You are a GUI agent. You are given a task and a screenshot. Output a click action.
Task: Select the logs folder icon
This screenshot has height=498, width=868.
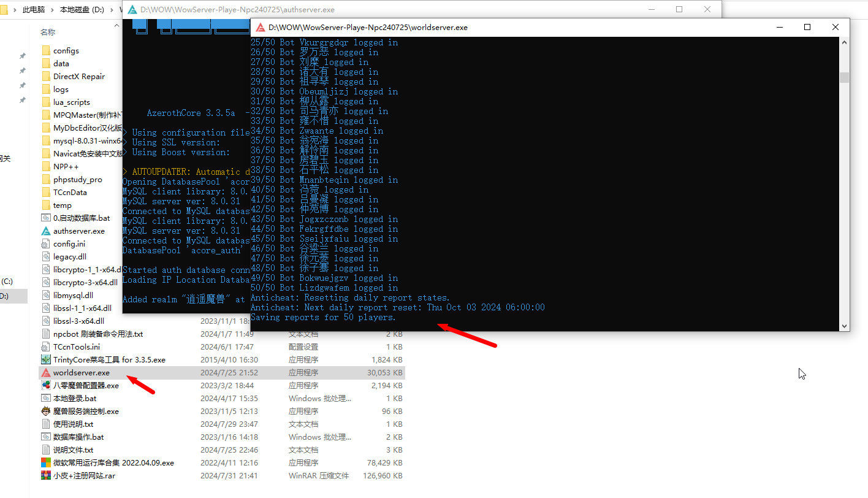[46, 89]
